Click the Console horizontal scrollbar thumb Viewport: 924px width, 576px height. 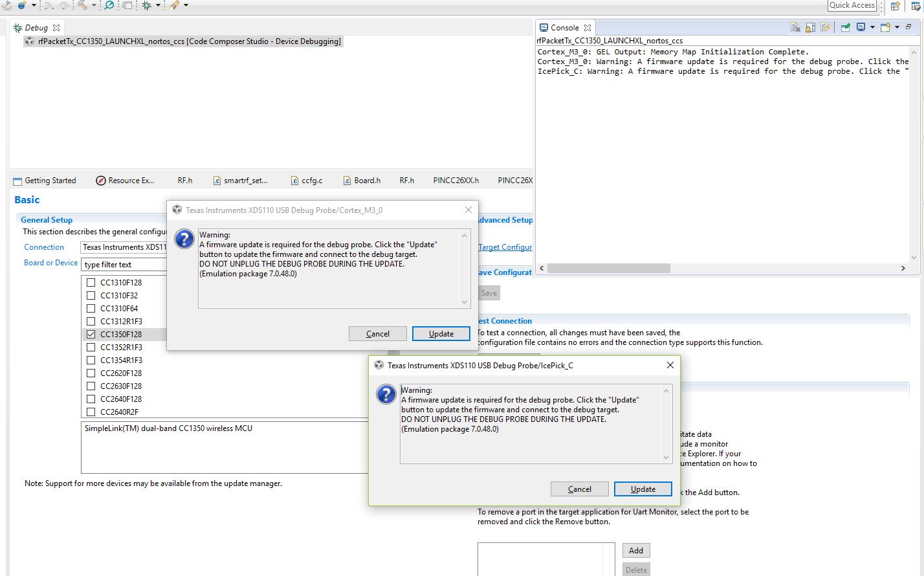609,268
